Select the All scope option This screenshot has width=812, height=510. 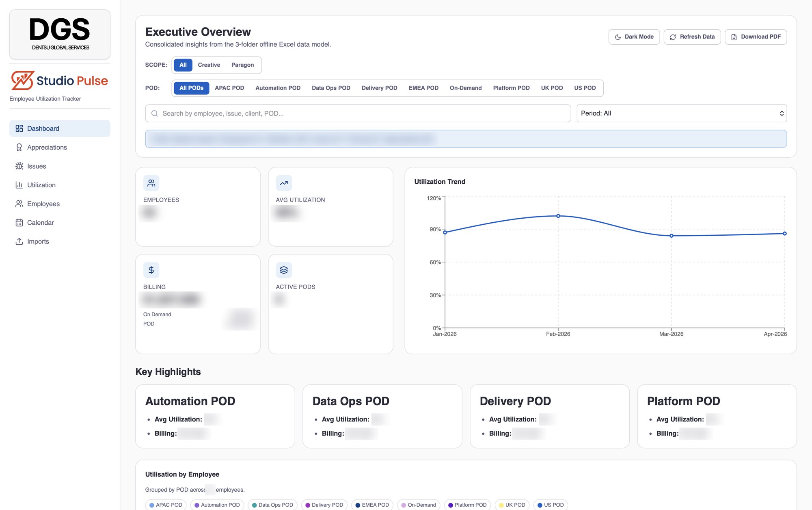click(183, 65)
